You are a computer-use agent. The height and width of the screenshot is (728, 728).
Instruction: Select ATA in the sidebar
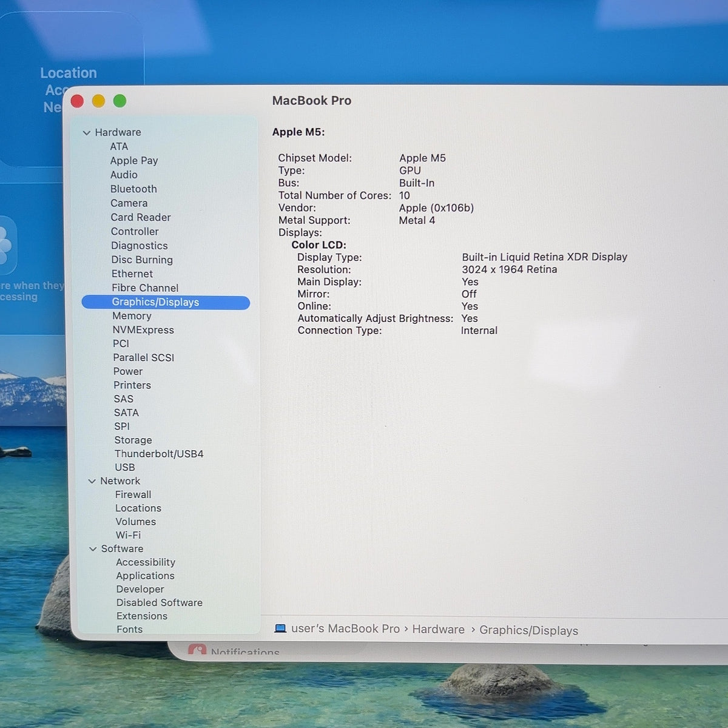click(x=119, y=147)
